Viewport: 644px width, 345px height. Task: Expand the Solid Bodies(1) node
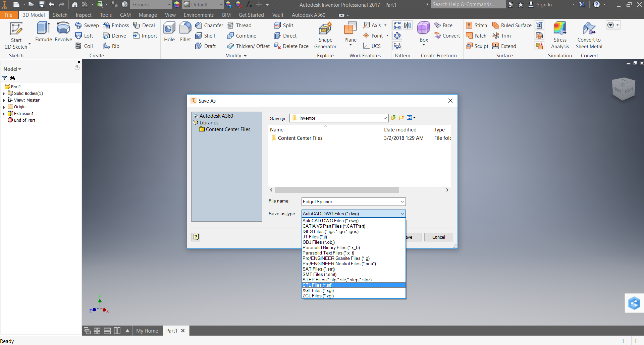click(4, 94)
